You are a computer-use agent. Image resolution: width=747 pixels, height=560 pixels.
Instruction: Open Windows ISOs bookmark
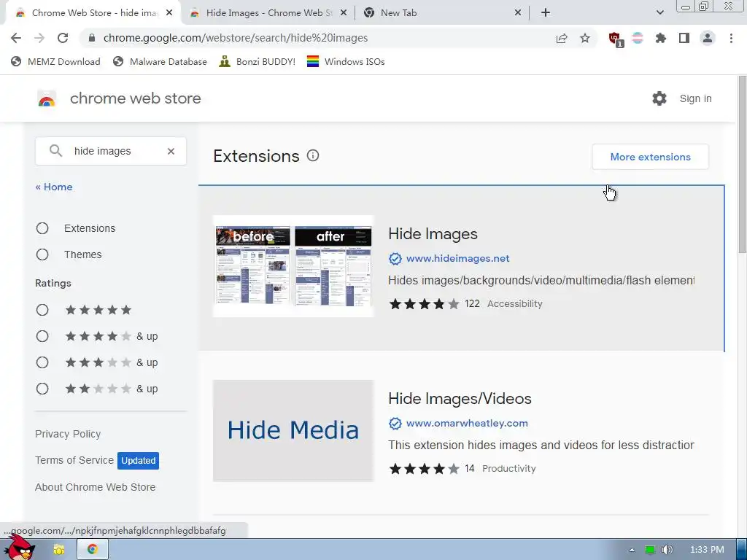(x=346, y=62)
